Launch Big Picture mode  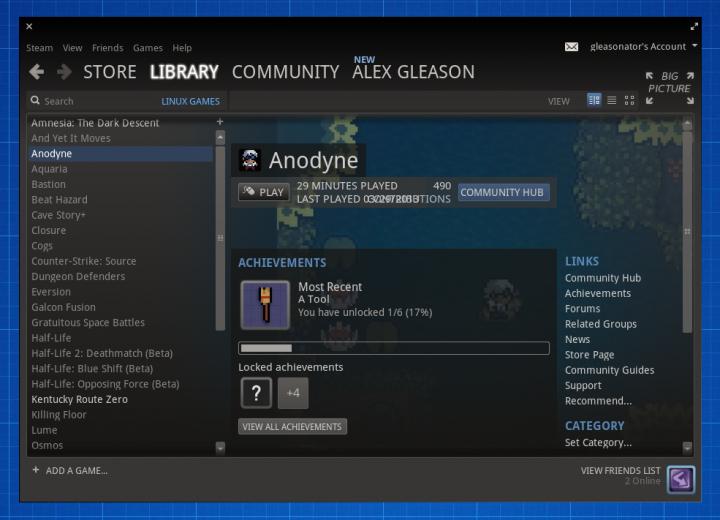[669, 88]
